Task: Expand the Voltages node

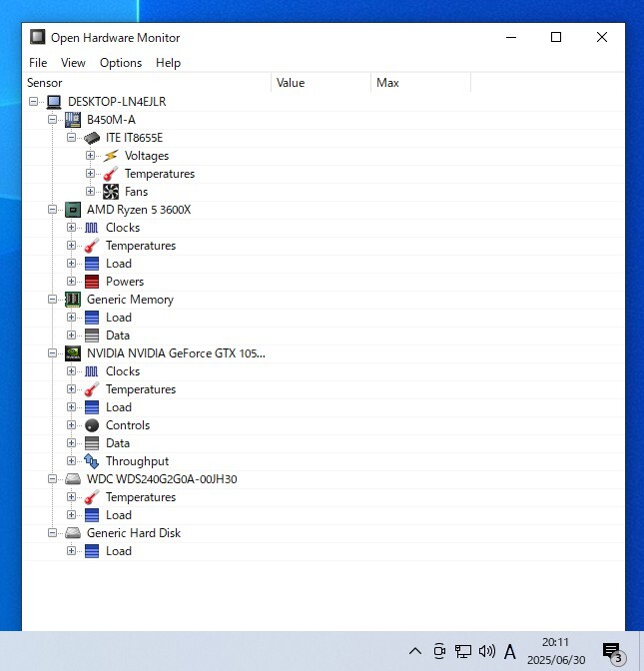Action: click(90, 156)
